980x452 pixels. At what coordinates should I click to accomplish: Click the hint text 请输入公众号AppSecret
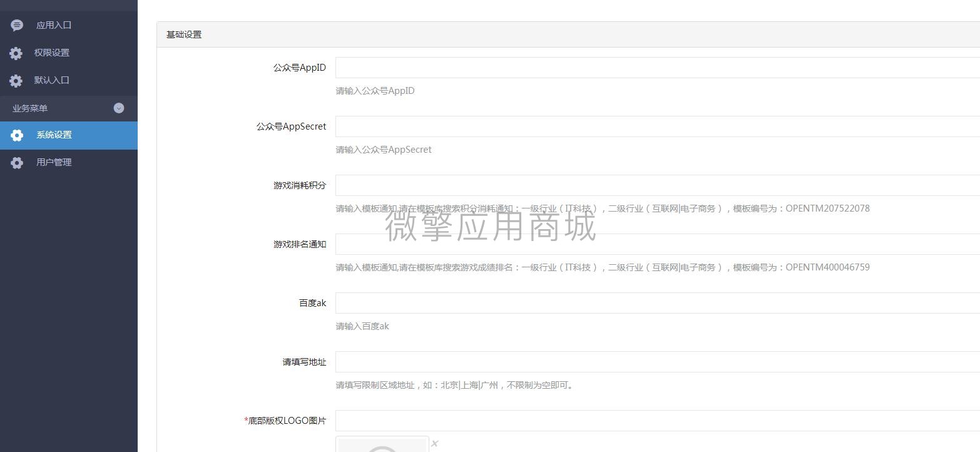384,150
